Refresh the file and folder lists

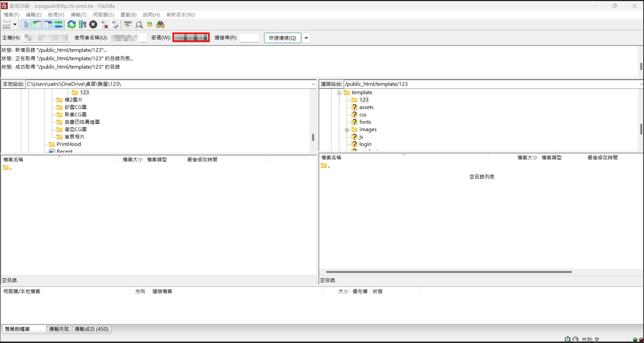(x=71, y=25)
